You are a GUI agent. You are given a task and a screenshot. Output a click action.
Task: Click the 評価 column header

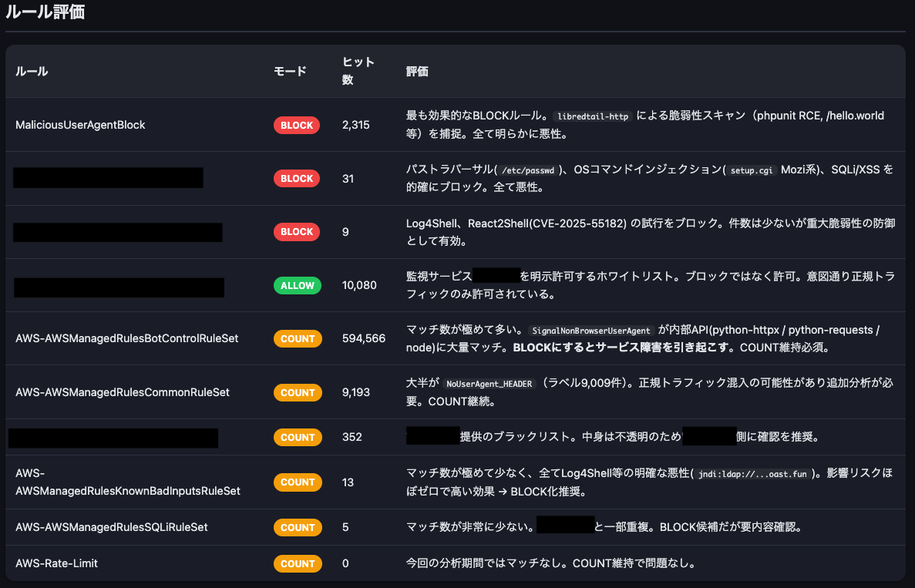click(417, 71)
